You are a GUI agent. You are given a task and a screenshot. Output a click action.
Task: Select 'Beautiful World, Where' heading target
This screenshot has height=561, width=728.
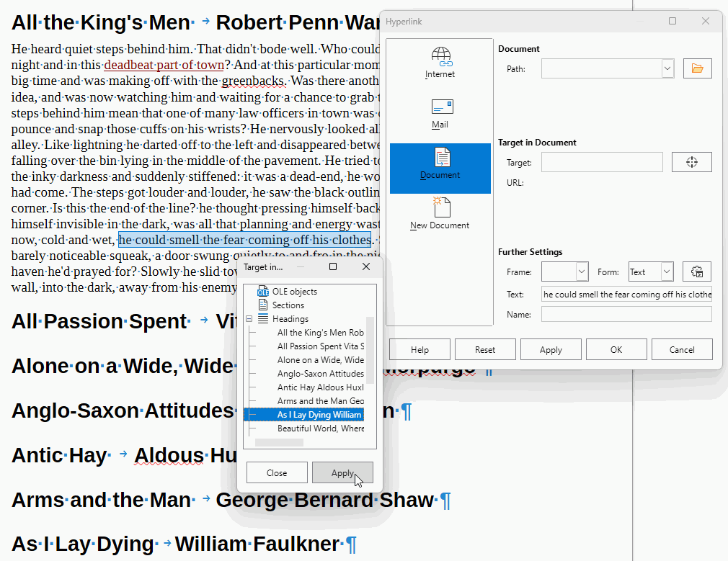click(x=320, y=428)
